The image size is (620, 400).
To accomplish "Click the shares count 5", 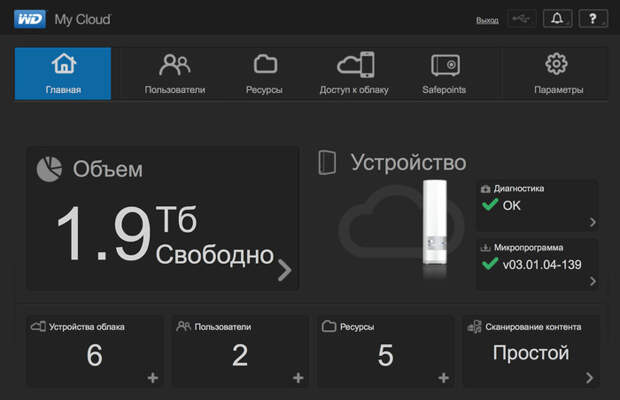I will (386, 355).
